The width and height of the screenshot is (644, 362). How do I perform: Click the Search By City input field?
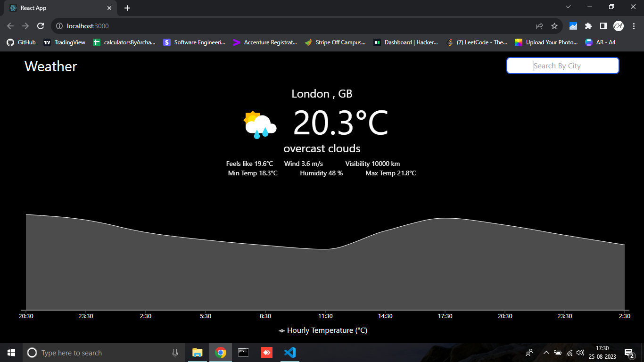[562, 66]
